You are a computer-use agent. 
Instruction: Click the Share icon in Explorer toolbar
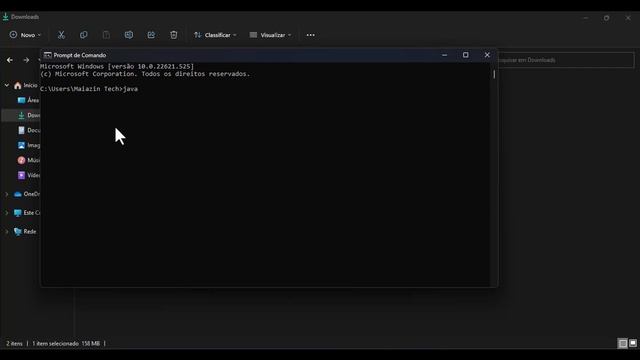(151, 35)
